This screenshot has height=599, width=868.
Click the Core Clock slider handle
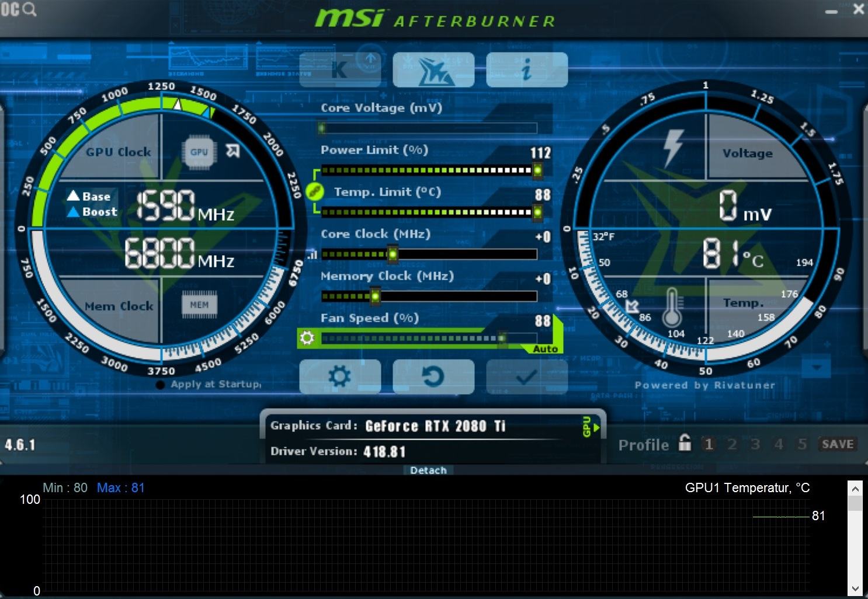[x=393, y=254]
